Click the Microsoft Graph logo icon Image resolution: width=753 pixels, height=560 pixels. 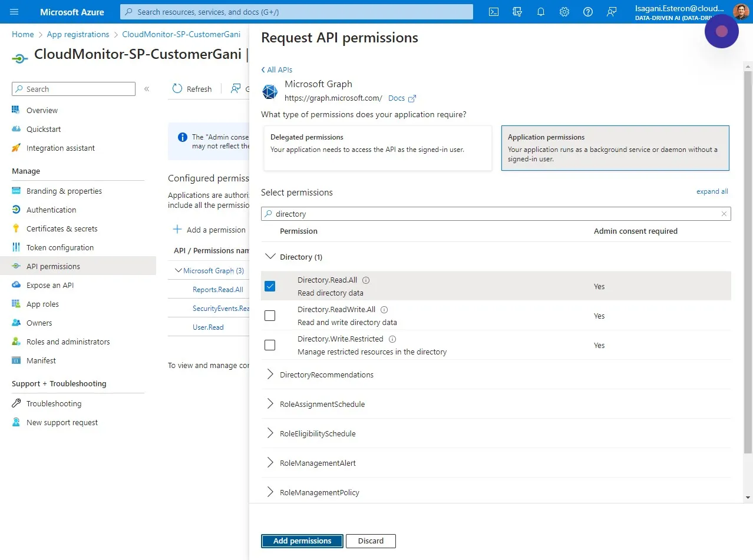[x=270, y=92]
